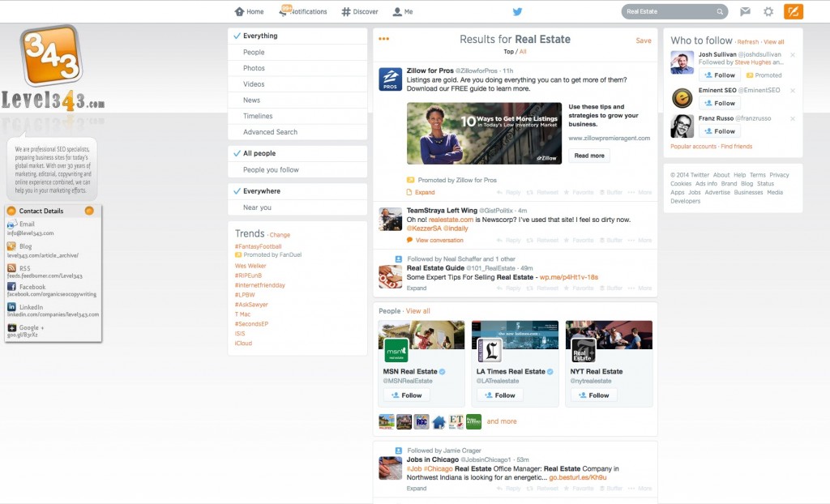
Task: Filter results by Timelines
Action: click(x=297, y=116)
